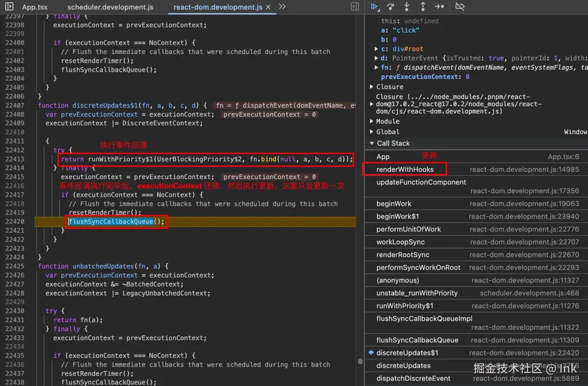Select the updateFunctionComponent stack frame
Viewport: 588px width, 386px height.
476,186
